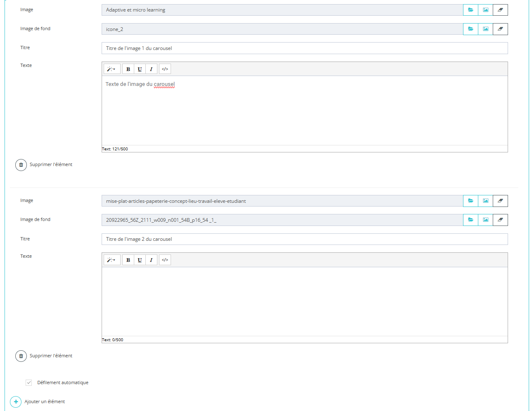532x411 pixels.
Task: Toggle underline in second text editor
Action: coord(140,260)
